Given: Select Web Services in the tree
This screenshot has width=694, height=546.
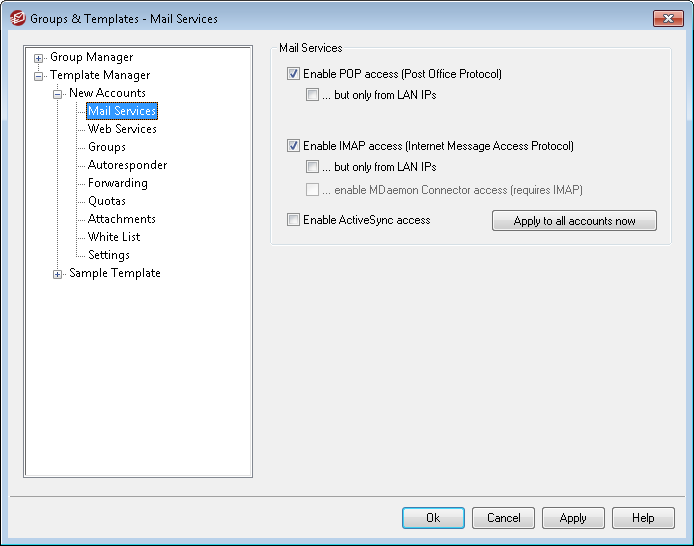Looking at the screenshot, I should coord(122,129).
